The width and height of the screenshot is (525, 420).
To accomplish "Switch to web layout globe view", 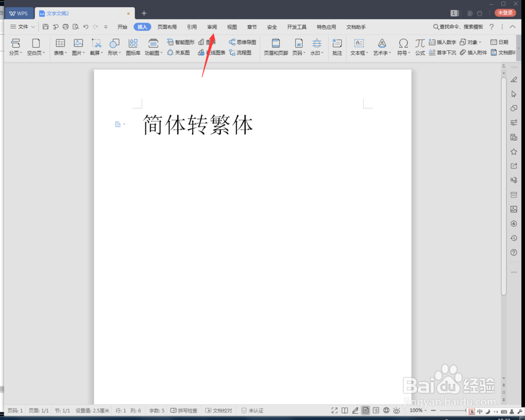I will click(x=386, y=411).
